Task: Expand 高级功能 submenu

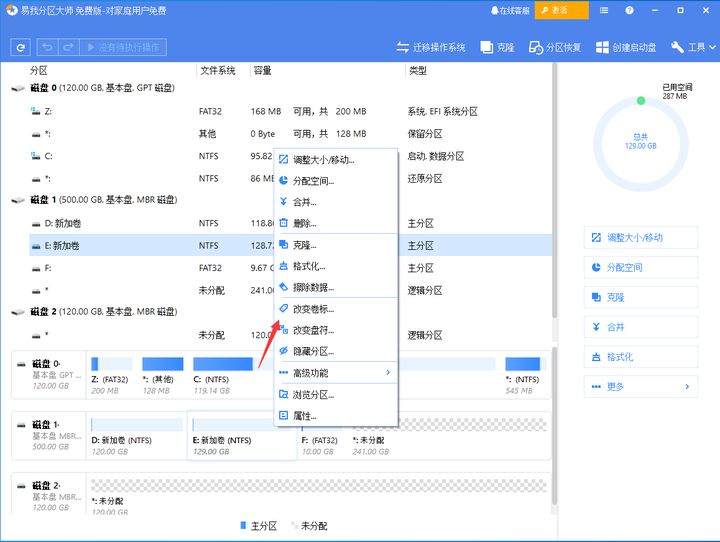Action: point(336,373)
